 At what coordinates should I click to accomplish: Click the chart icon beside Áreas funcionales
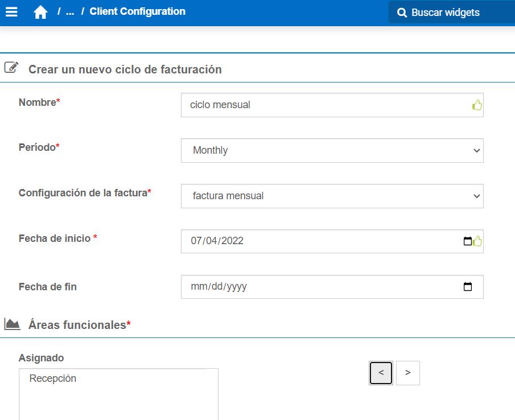point(11,324)
